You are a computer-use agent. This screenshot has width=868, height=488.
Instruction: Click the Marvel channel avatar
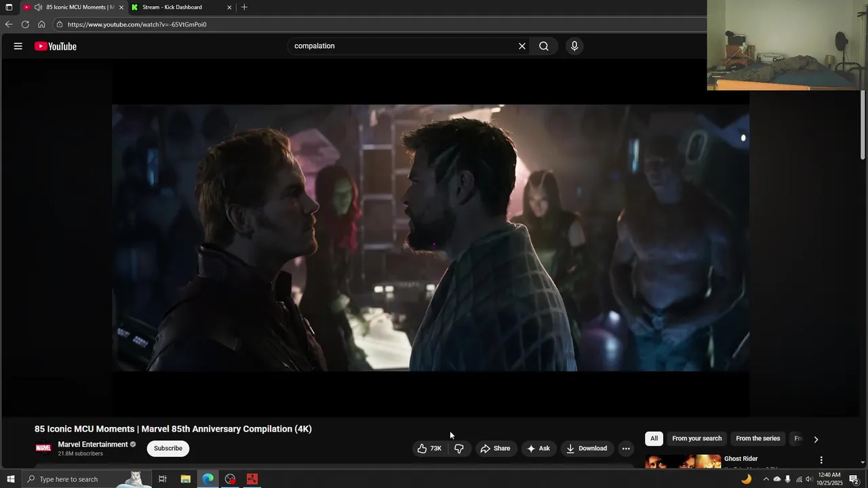click(x=43, y=448)
